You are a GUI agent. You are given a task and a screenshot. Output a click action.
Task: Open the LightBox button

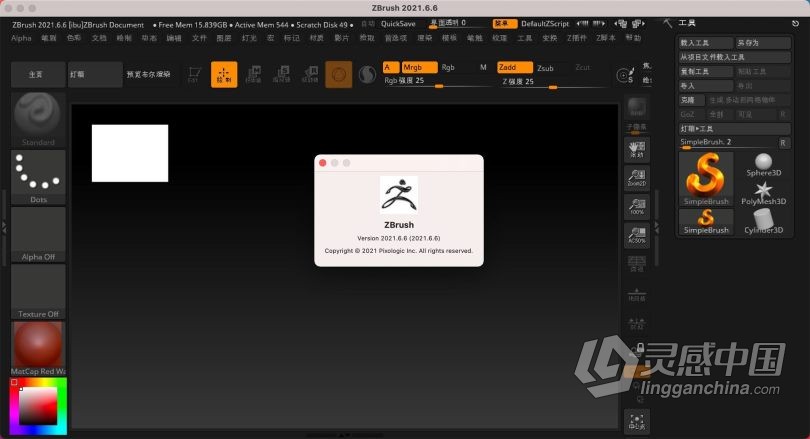[95, 74]
